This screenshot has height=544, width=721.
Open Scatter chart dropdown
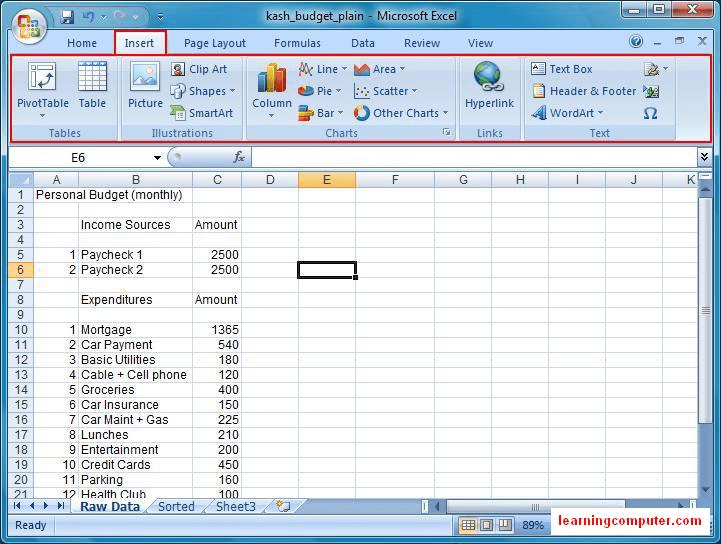point(385,91)
